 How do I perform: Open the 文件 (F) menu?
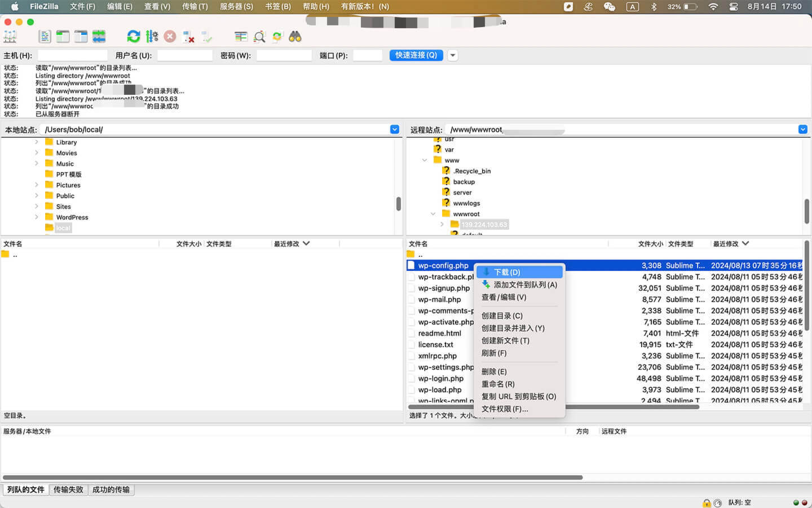pos(82,7)
